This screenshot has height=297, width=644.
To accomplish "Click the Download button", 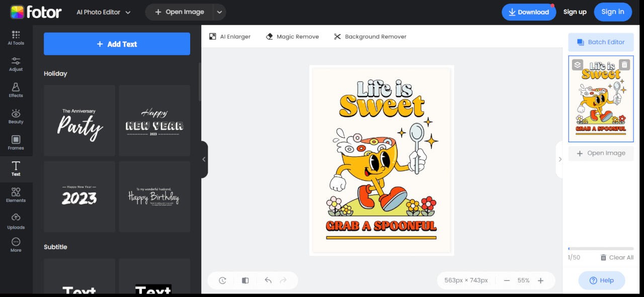I will pyautogui.click(x=528, y=12).
